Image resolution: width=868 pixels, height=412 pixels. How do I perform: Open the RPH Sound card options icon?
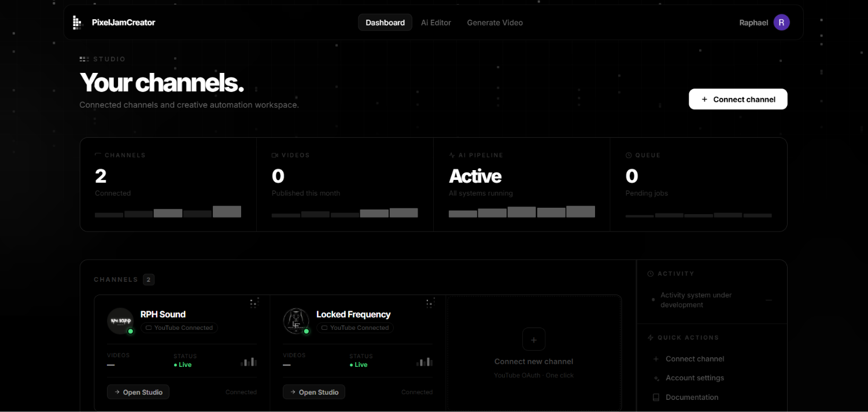click(254, 303)
